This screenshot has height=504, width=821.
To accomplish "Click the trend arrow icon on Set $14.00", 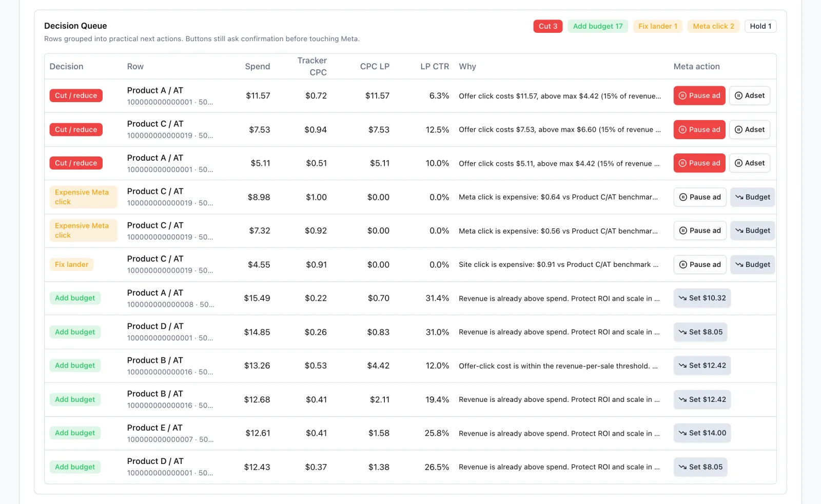I will tap(682, 433).
